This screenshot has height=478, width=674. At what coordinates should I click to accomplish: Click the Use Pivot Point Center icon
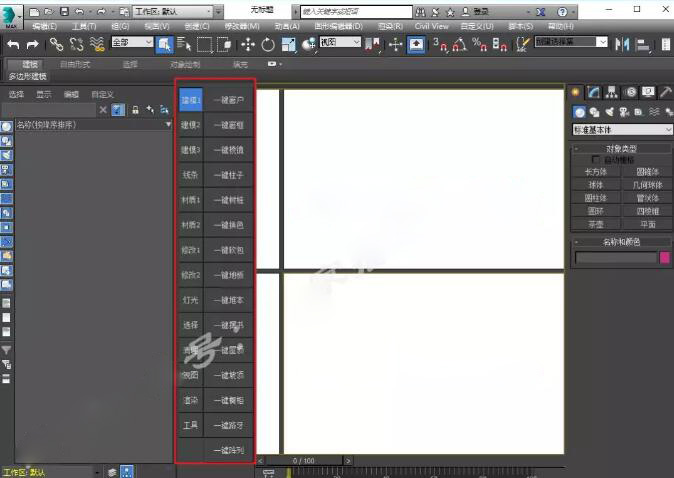coord(372,44)
